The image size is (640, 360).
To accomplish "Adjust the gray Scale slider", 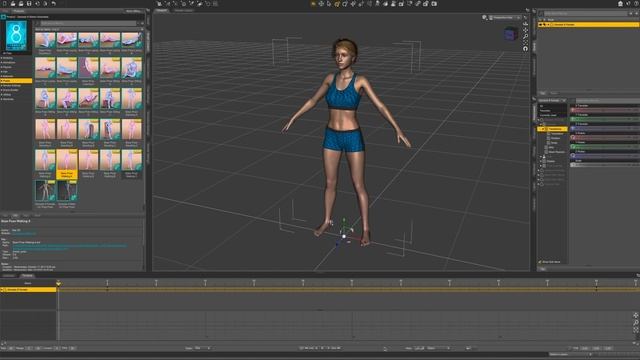I will [x=605, y=165].
